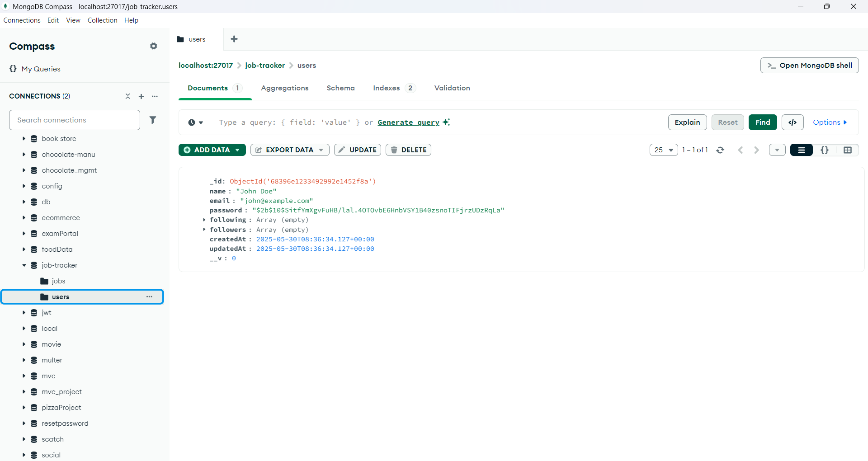Add a new connection with plus icon

pyautogui.click(x=141, y=96)
